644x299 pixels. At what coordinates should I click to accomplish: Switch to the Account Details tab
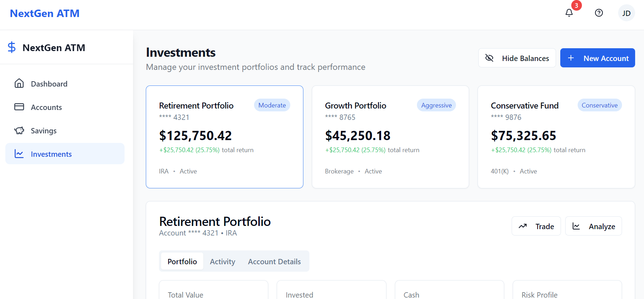[274, 261]
